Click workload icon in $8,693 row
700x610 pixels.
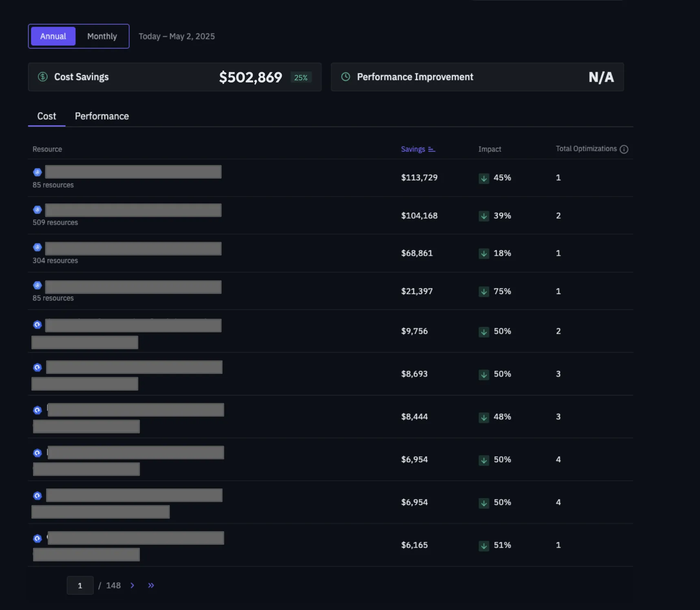[38, 368]
